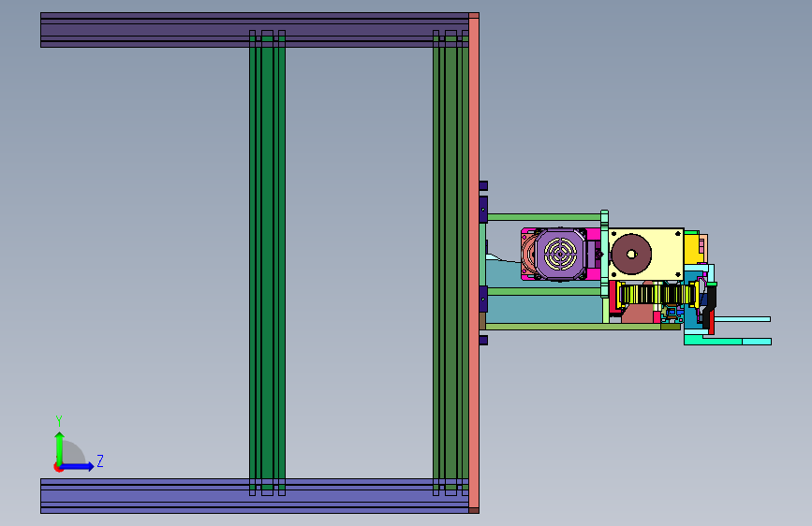Viewport: 812px width, 526px height.
Task: Click the Y axis label
Action: 59,420
